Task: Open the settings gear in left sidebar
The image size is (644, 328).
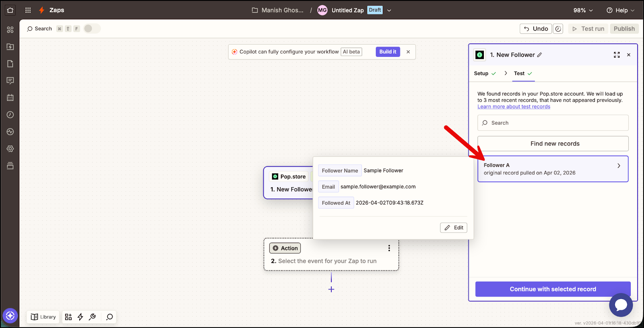Action: pyautogui.click(x=10, y=149)
